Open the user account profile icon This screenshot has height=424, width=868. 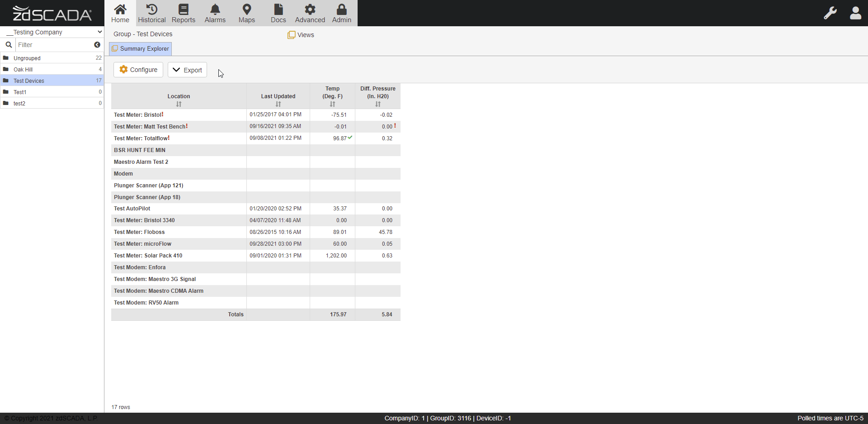point(856,13)
